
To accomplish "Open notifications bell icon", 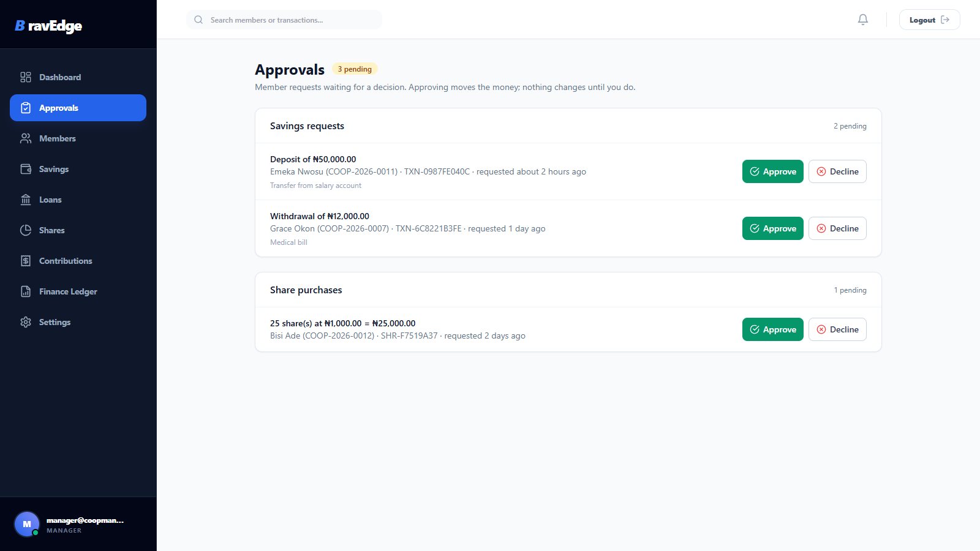I will (863, 20).
